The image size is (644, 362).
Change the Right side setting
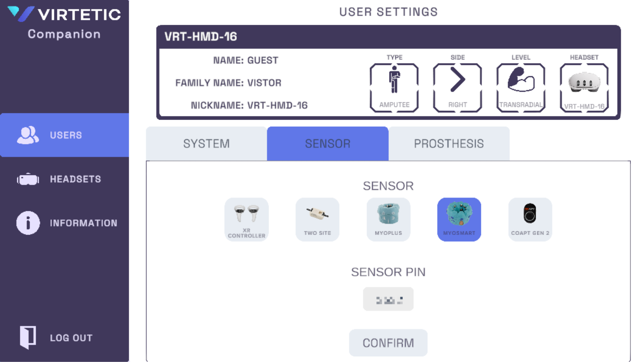[x=458, y=87]
